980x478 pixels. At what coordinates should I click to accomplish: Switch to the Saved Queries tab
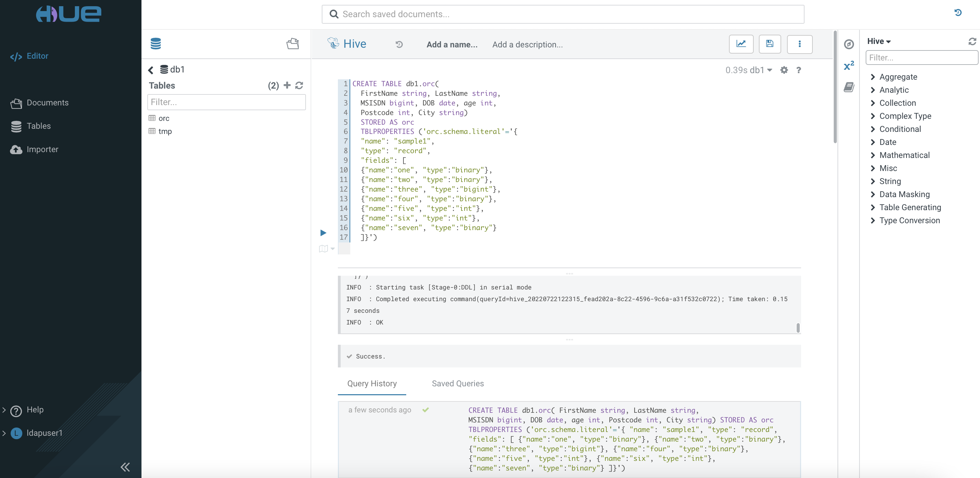(458, 384)
